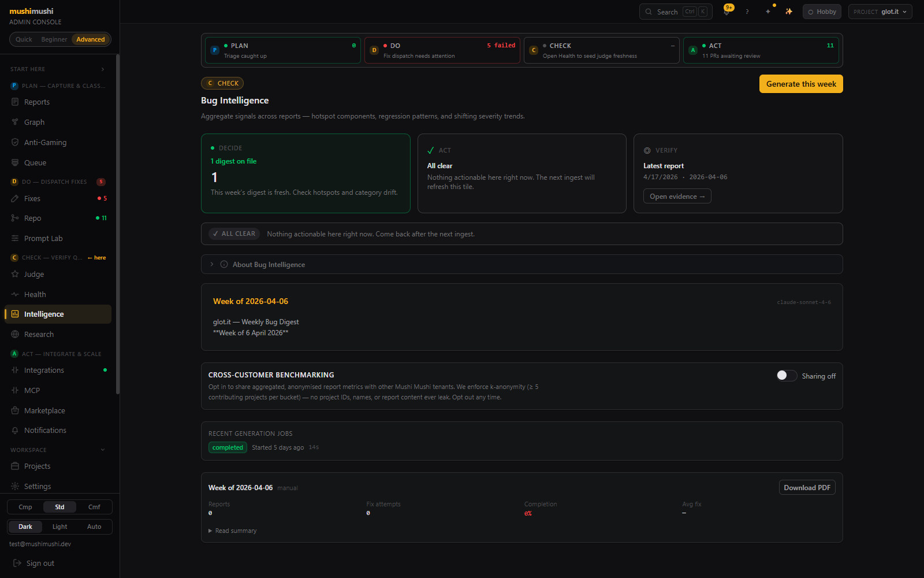Select Quick mode
924x578 pixels.
[24, 39]
